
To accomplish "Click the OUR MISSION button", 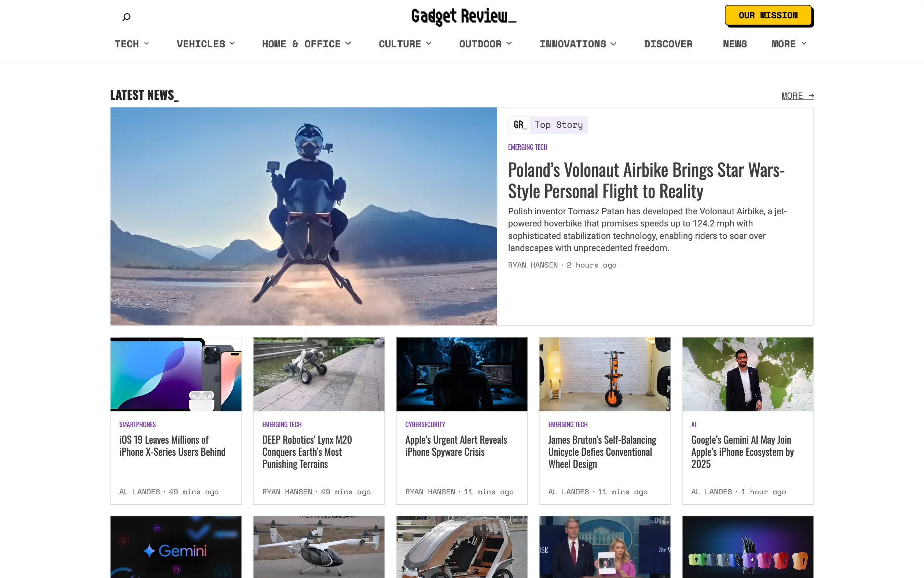I will click(768, 15).
